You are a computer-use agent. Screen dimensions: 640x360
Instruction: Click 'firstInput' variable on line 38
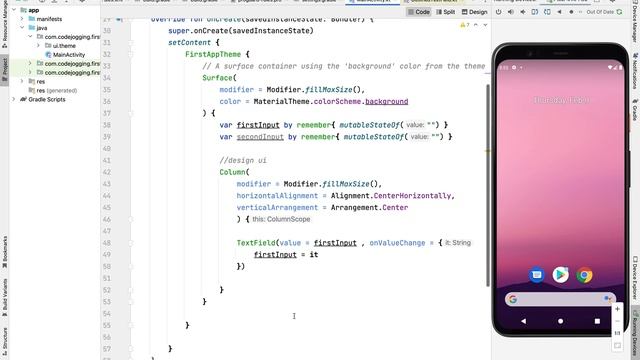[258, 125]
